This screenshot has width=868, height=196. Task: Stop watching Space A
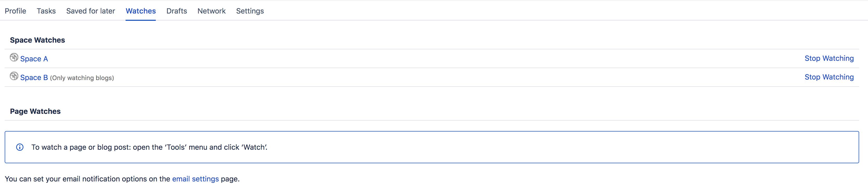pos(829,58)
